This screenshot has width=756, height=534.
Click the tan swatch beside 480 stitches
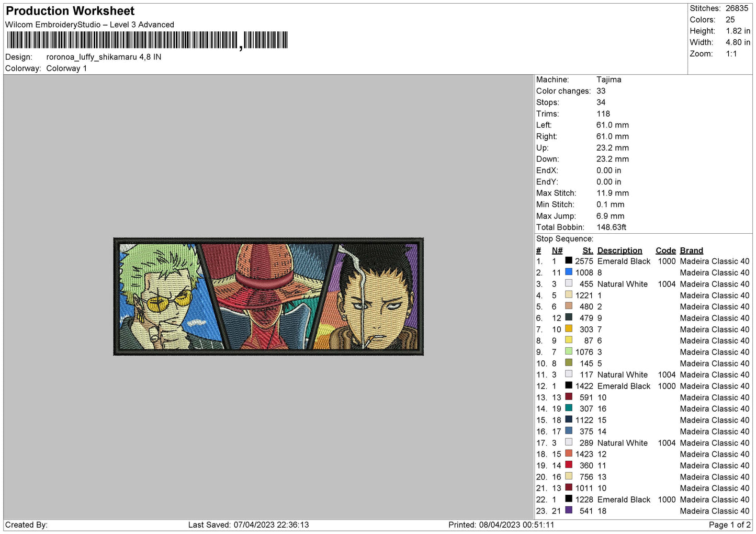tap(569, 306)
